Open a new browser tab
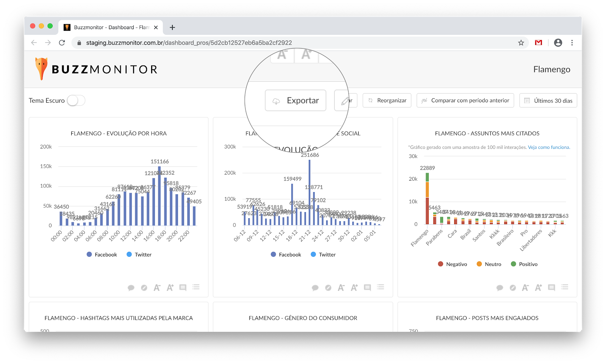 pyautogui.click(x=172, y=27)
